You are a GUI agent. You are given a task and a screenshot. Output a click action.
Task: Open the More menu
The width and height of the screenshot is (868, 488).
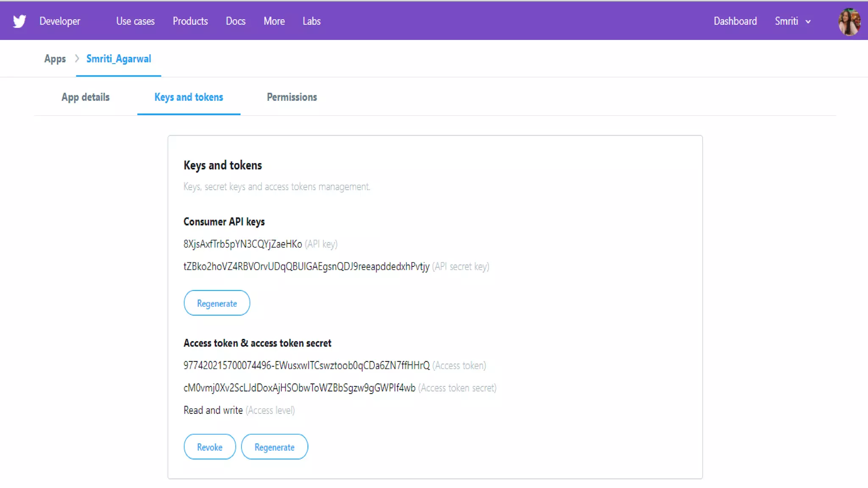(274, 21)
